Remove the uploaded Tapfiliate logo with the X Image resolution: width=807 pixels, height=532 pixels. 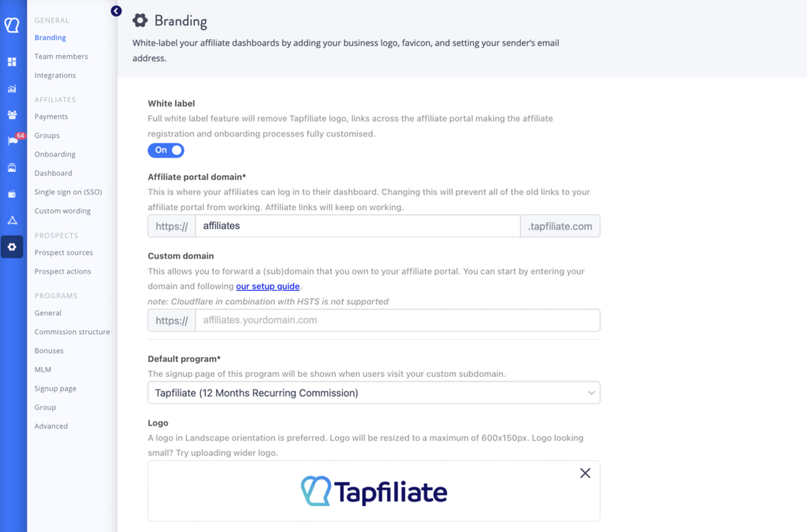pos(585,473)
